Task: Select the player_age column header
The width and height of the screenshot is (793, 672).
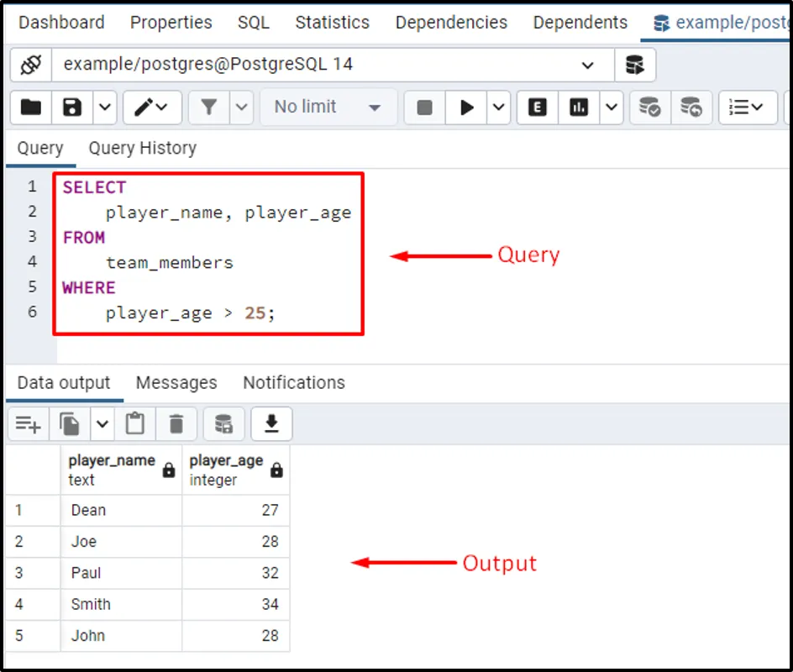Action: click(227, 470)
